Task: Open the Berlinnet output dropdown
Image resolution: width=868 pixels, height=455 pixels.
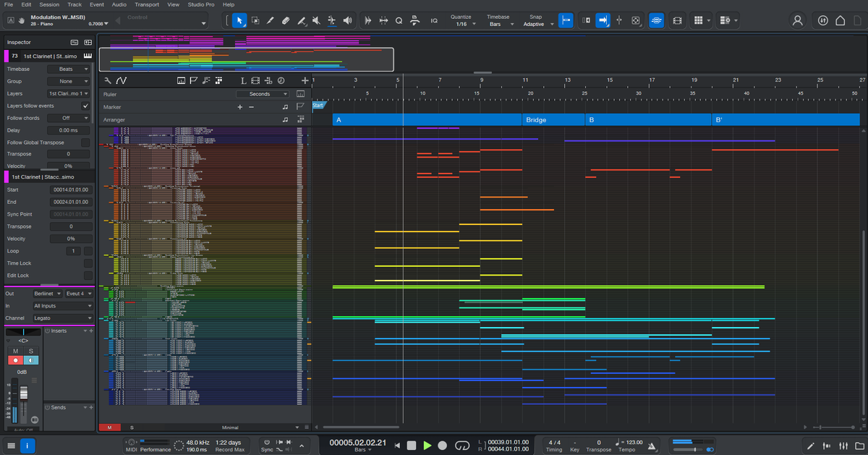Action: click(47, 294)
